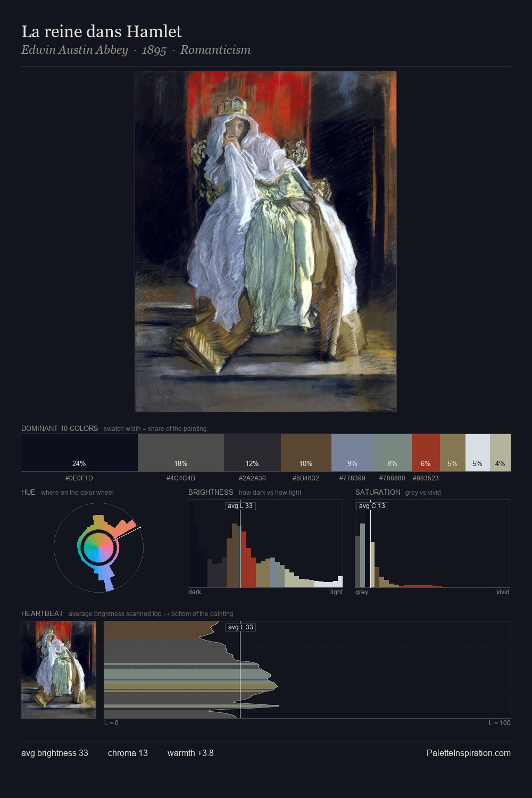Click the 'average brightness scanned top → bottom' caption
532x798 pixels.
click(151, 614)
